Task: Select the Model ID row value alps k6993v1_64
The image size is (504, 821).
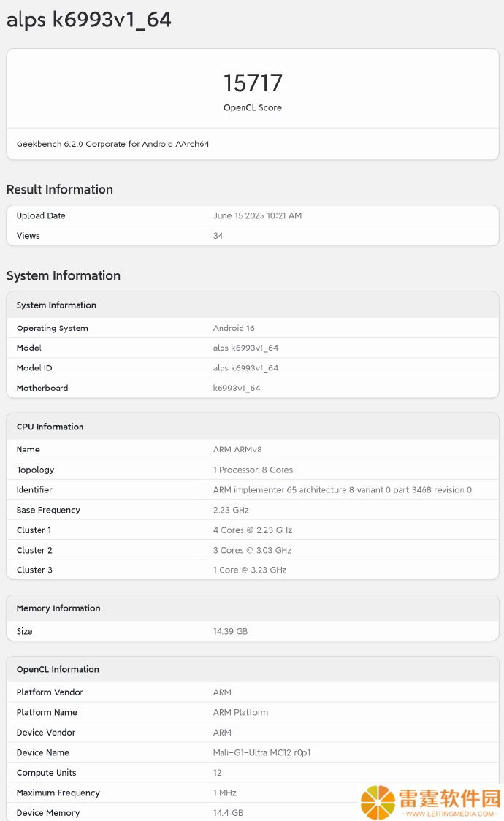Action: point(245,368)
